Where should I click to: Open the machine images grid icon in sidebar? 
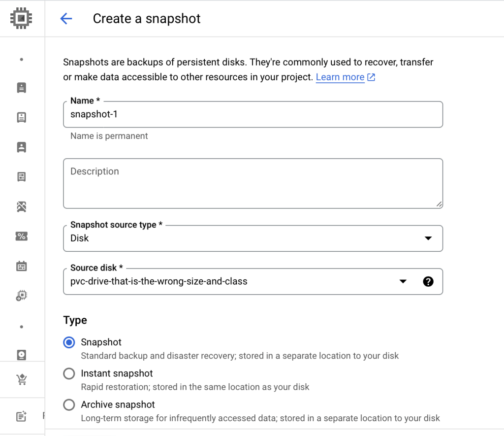point(21,177)
